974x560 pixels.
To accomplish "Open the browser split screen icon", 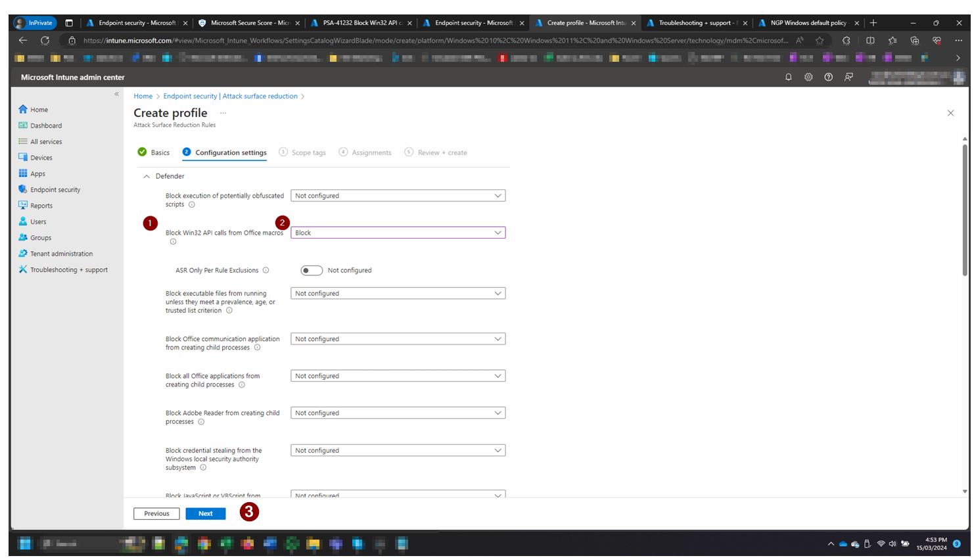I will click(870, 41).
